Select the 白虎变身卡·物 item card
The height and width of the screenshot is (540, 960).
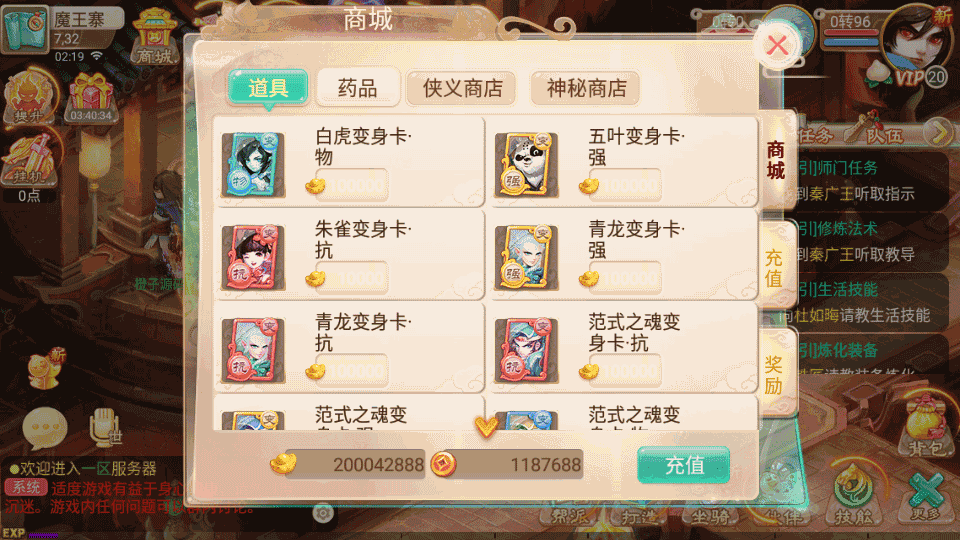[349, 162]
